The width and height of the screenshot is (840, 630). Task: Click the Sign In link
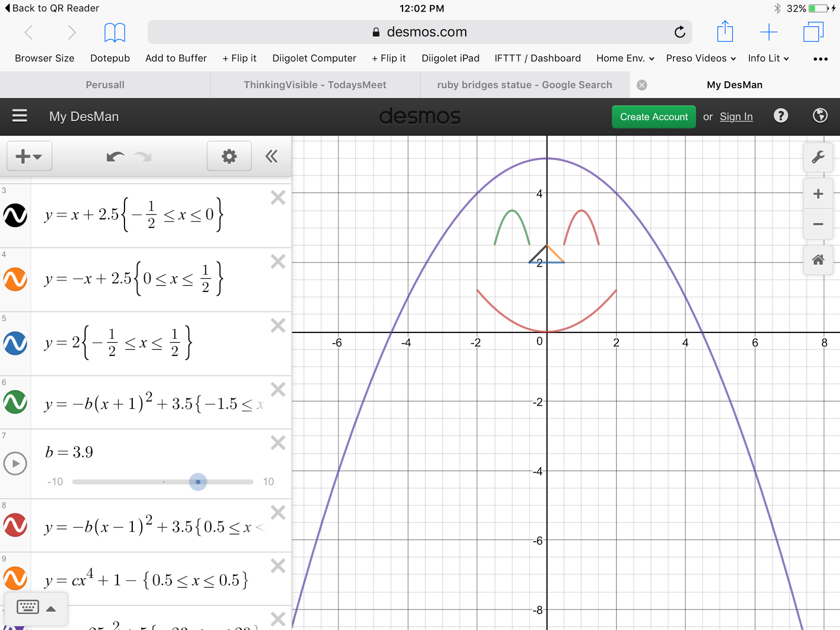tap(736, 117)
